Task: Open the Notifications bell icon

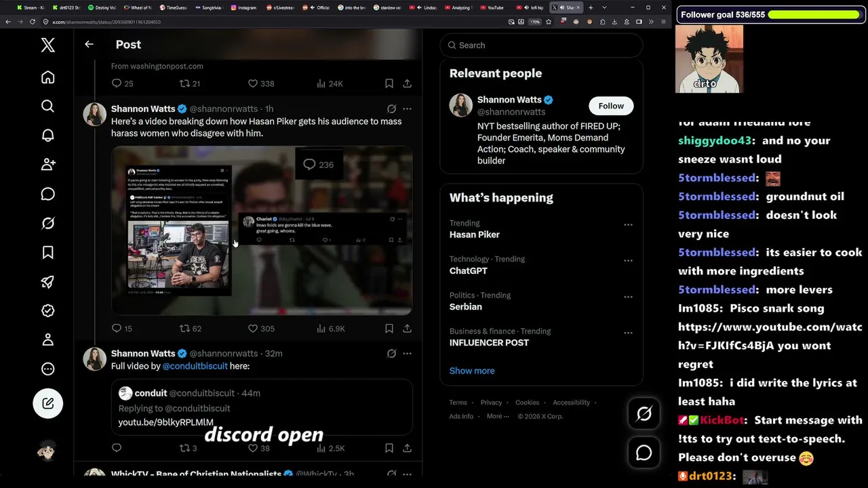Action: [x=47, y=135]
